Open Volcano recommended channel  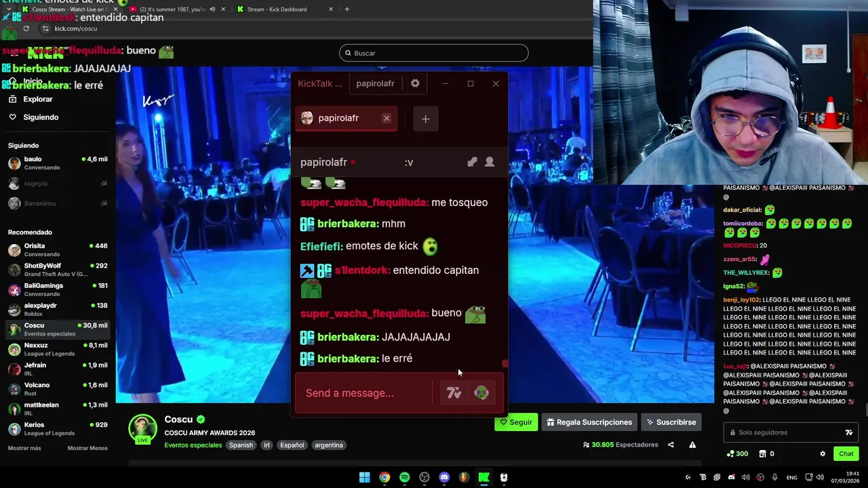coord(58,389)
